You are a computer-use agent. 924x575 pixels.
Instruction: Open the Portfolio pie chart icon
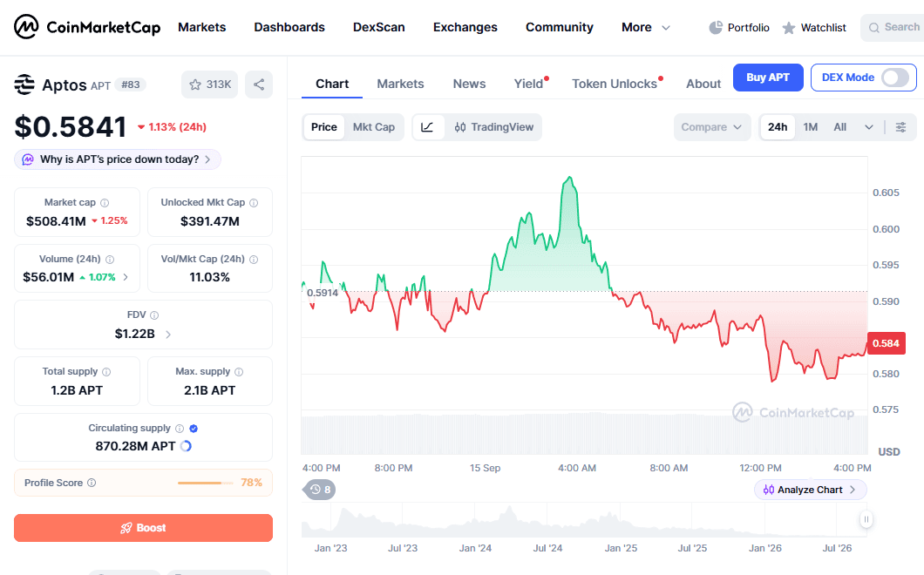[x=716, y=28]
